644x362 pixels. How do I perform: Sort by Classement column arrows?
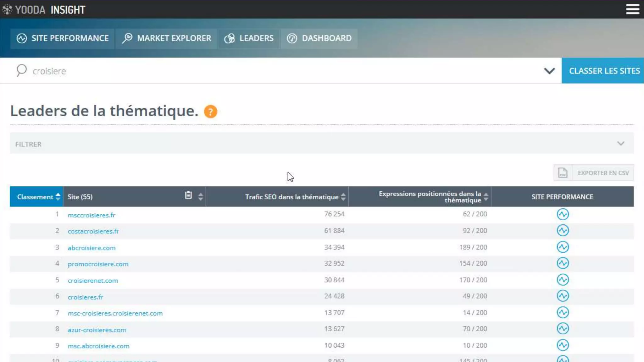coord(58,197)
